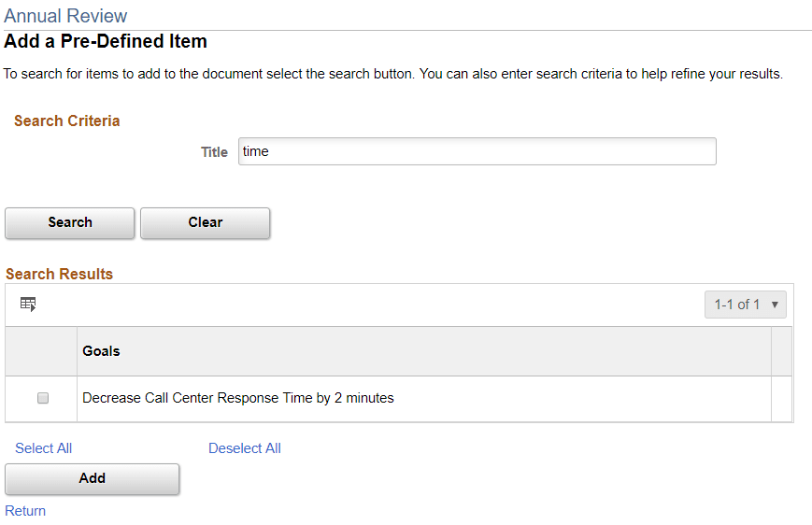The height and width of the screenshot is (525, 812).
Task: Tick the checkbox for Decrease Call Center goal
Action: (43, 398)
